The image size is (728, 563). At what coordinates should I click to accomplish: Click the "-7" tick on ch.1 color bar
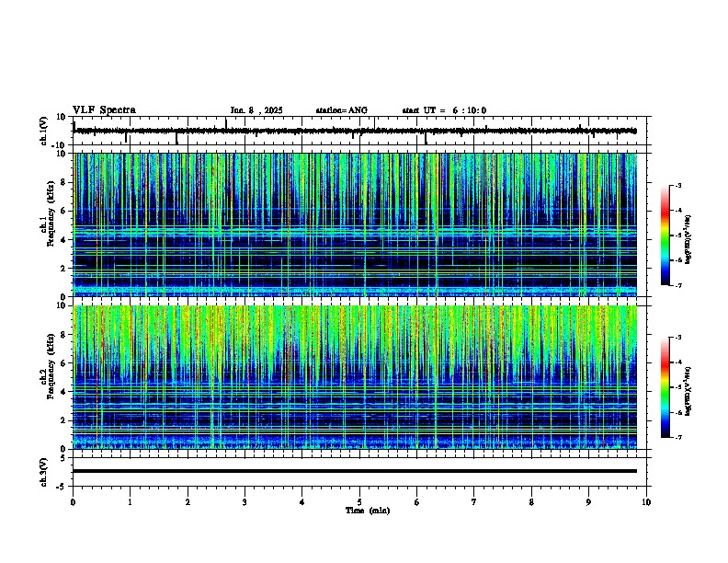pos(678,286)
